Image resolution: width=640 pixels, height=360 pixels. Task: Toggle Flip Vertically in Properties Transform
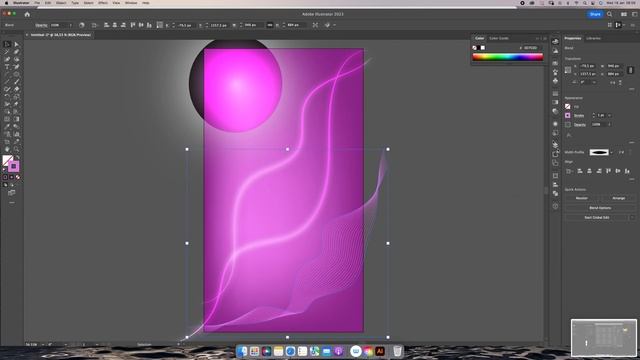point(620,83)
